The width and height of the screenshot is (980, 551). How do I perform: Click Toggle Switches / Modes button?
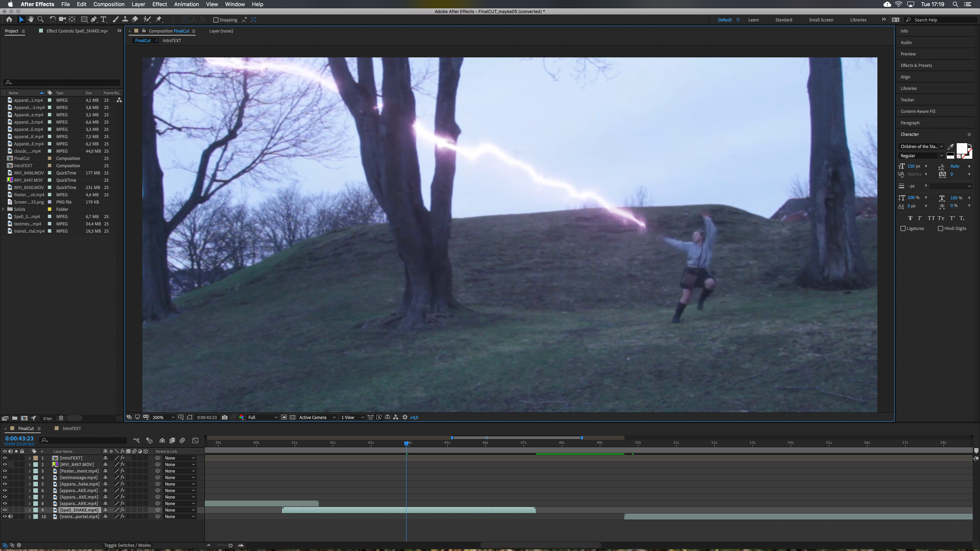click(x=127, y=545)
